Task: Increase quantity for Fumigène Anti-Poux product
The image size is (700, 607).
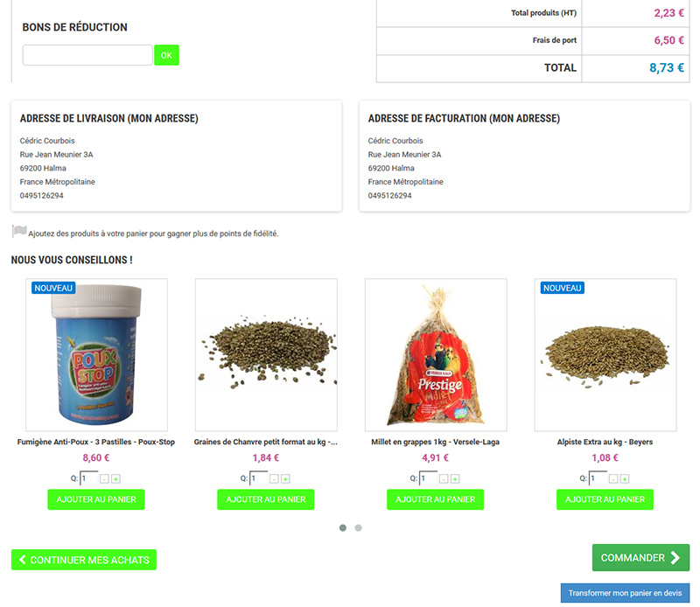Action: (115, 479)
